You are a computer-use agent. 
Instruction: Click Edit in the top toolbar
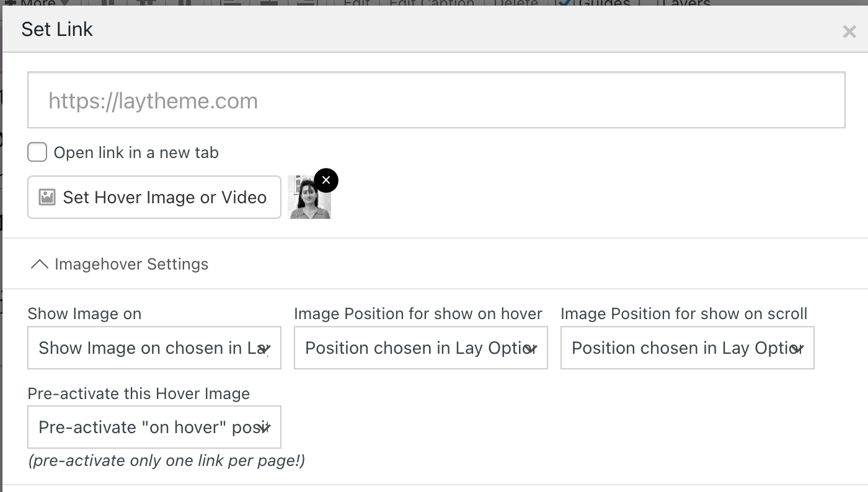356,3
